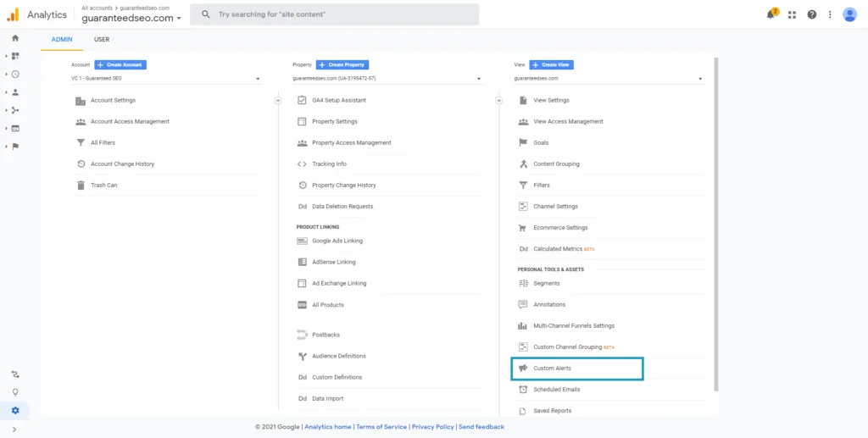Open the Google apps grid icon
The image size is (868, 438).
(x=792, y=14)
